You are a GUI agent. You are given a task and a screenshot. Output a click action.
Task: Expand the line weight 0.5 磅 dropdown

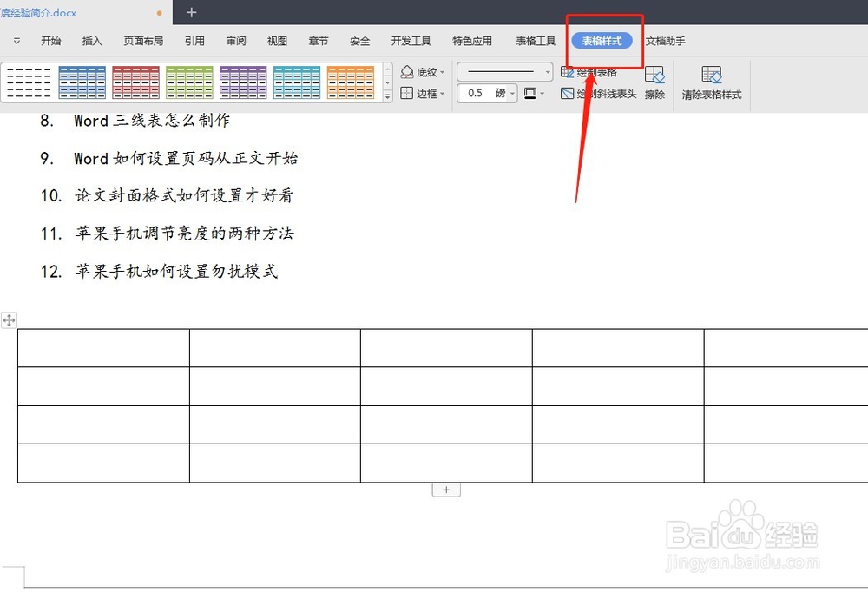[512, 93]
